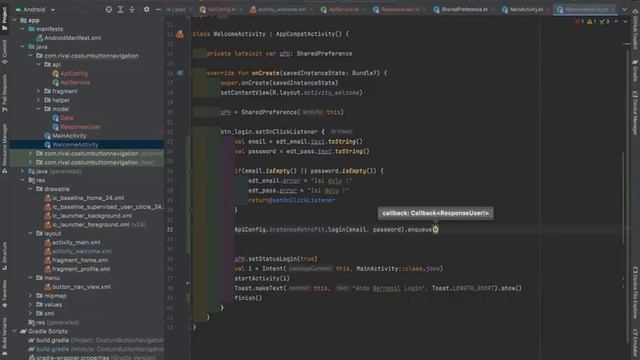Switch to ApiService.kt editor tab
Viewport: 640px width, 360px height.
tap(342, 9)
